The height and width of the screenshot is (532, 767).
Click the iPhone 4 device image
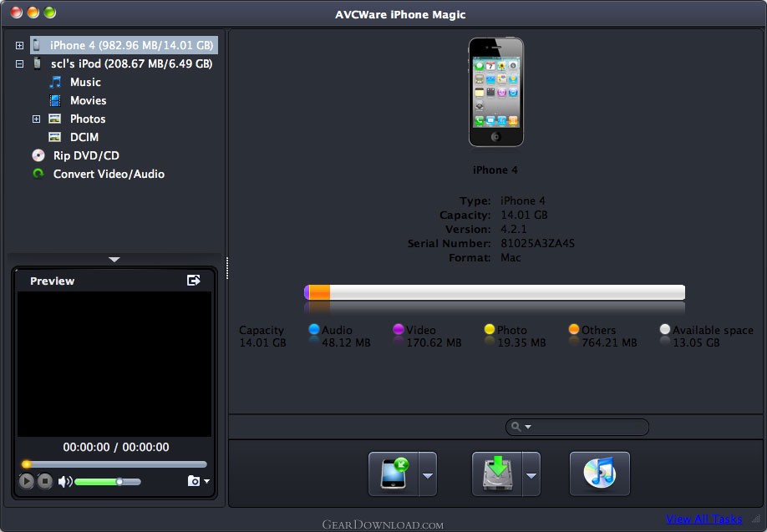coord(496,92)
